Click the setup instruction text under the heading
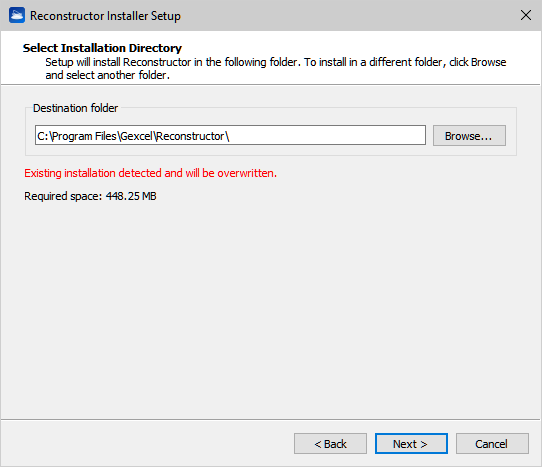This screenshot has height=467, width=542. pyautogui.click(x=275, y=68)
